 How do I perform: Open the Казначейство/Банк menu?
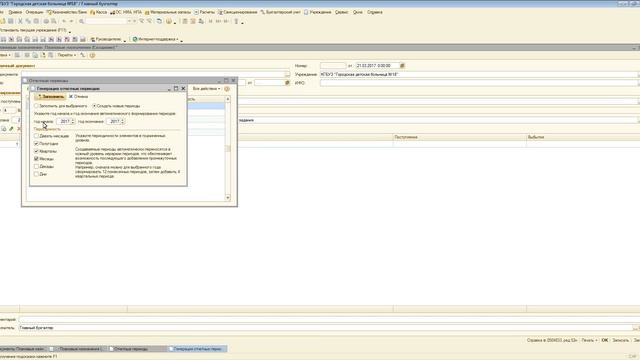pyautogui.click(x=67, y=12)
